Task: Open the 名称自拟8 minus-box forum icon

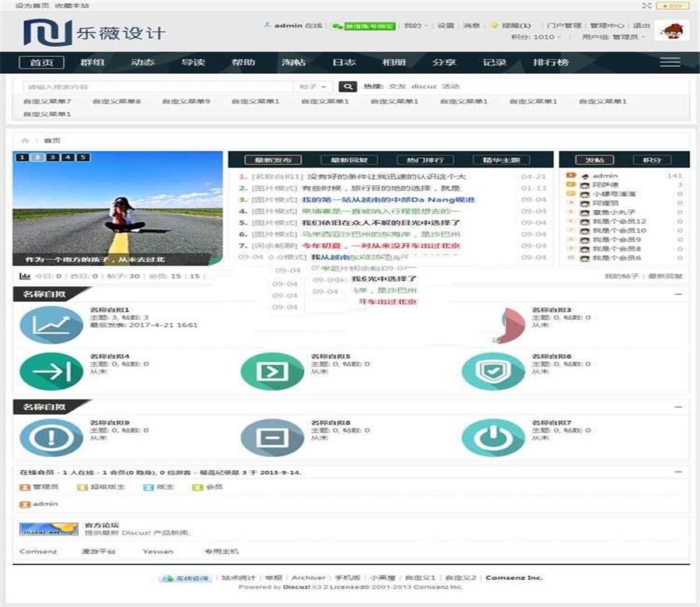Action: pos(272,437)
